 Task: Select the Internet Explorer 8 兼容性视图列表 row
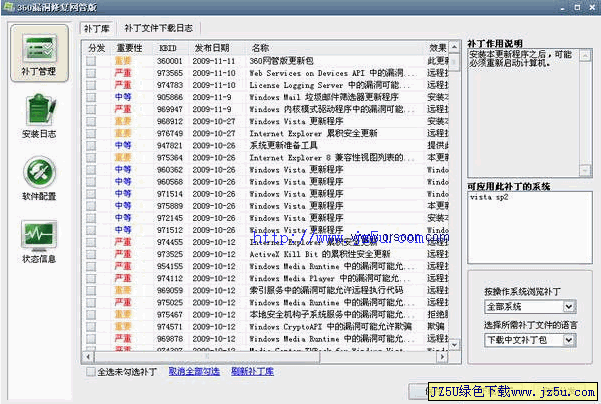[265, 158]
